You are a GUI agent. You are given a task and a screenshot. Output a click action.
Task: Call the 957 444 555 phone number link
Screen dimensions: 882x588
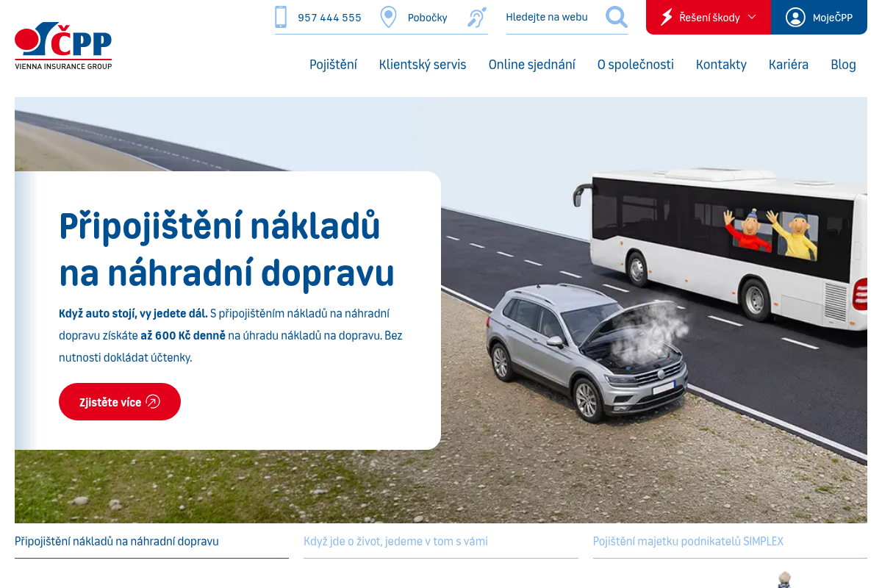tap(329, 18)
